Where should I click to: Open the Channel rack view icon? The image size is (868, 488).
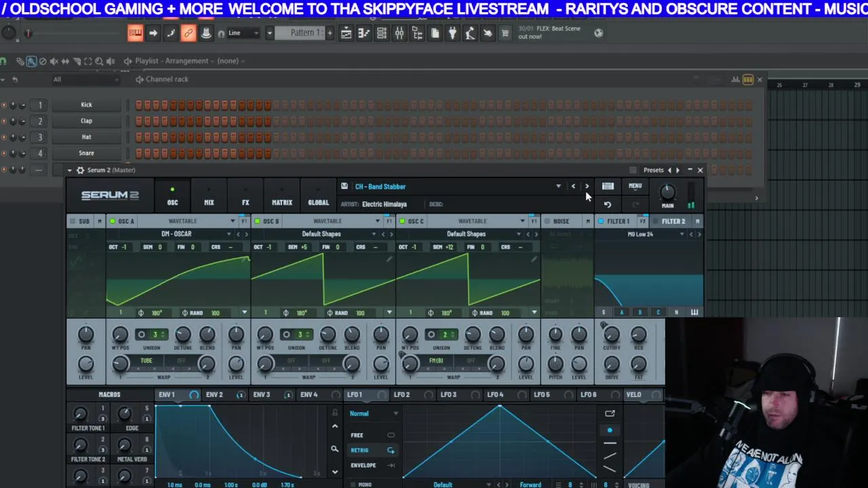pos(381,33)
